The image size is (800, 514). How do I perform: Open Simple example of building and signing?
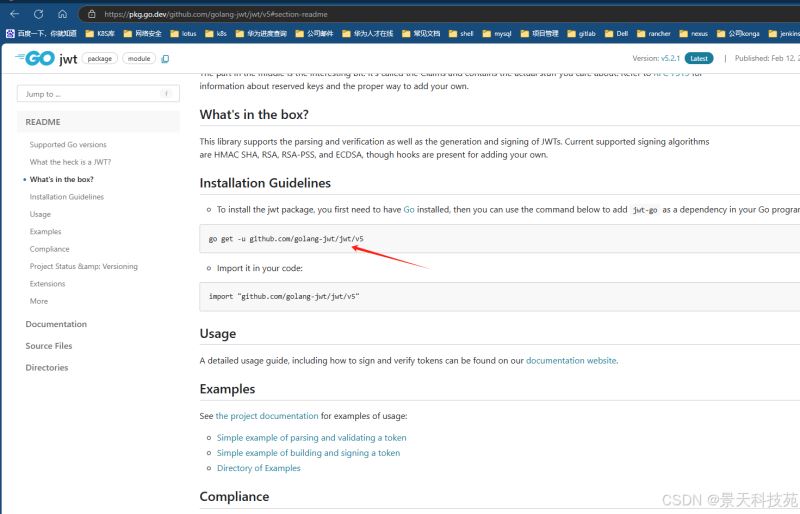tap(308, 453)
